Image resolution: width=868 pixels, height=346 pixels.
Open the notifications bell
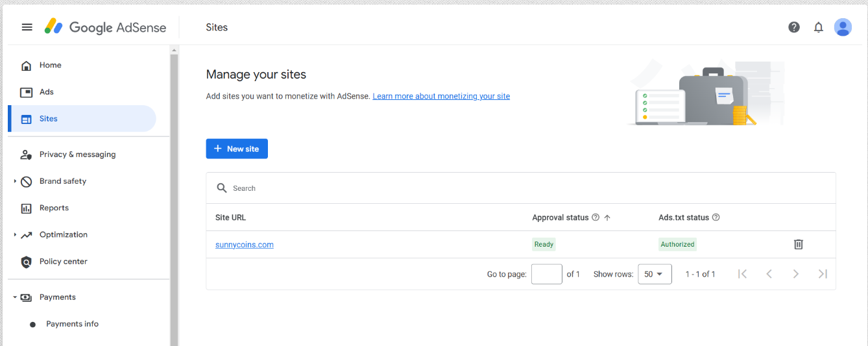pyautogui.click(x=819, y=27)
